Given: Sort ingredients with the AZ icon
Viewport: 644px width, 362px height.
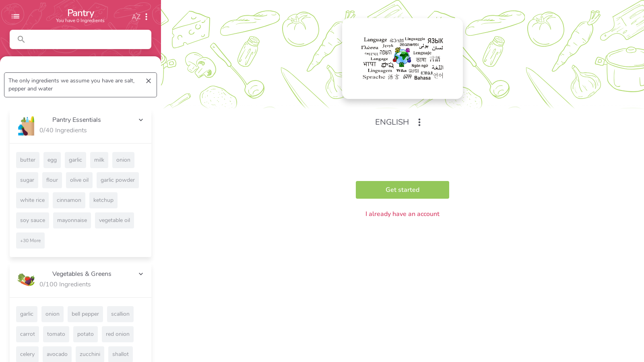Looking at the screenshot, I should (x=136, y=17).
